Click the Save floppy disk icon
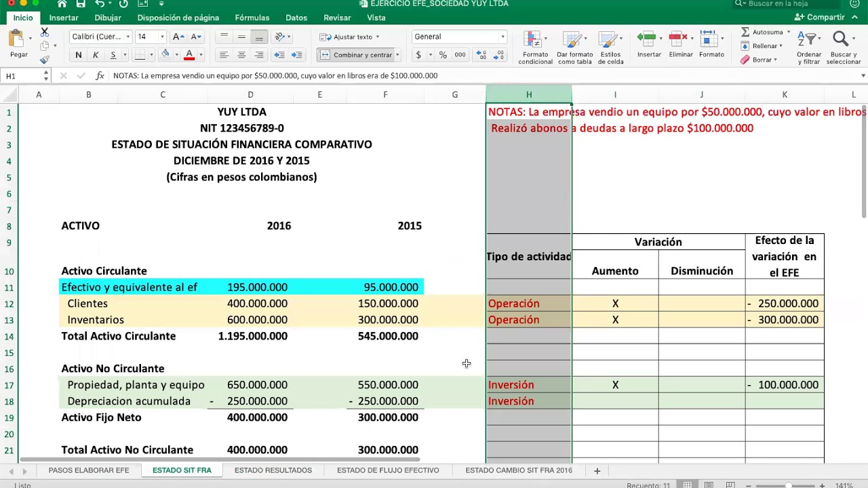The image size is (868, 488). click(x=81, y=4)
